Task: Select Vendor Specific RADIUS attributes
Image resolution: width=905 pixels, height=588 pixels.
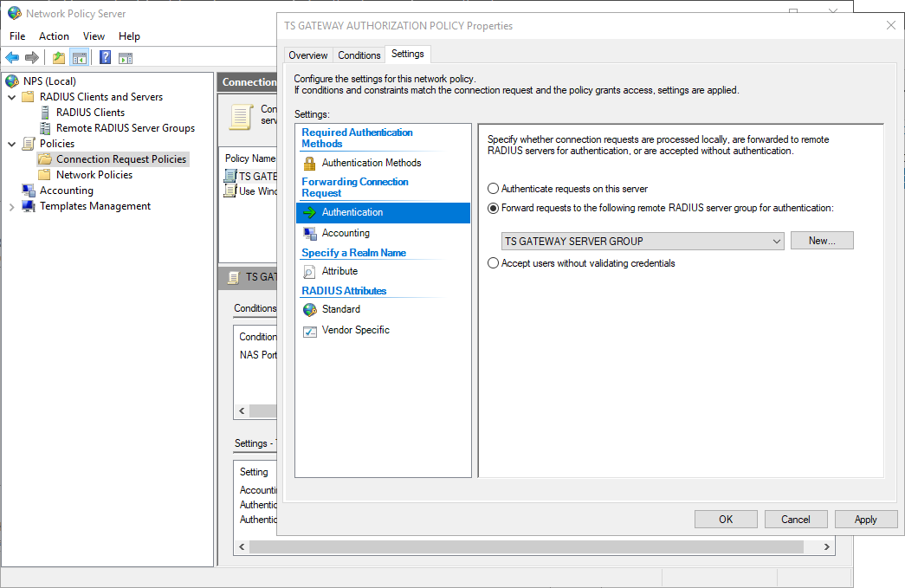Action: [359, 330]
